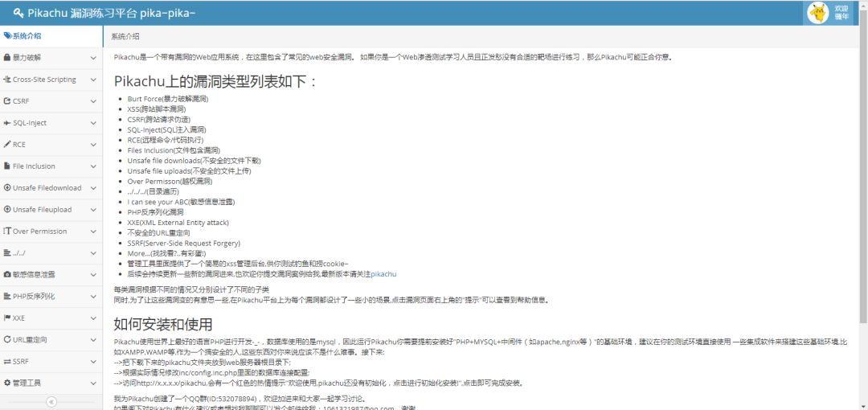Click the Over Permission text-height icon
Viewport: 868px width, 410px height.
point(7,231)
